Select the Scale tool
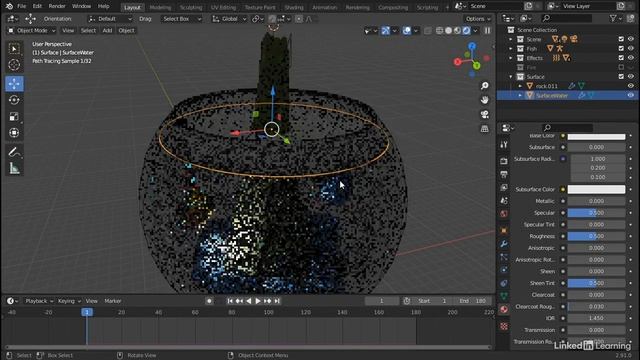Image resolution: width=640 pixels, height=360 pixels. coord(14,117)
